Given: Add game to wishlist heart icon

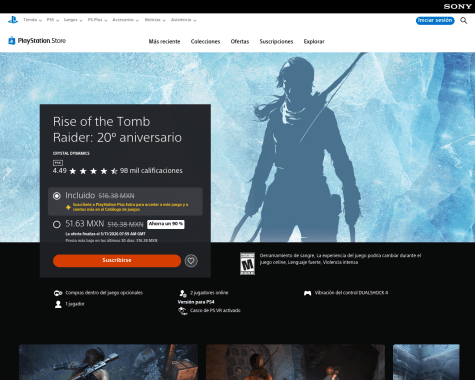Looking at the screenshot, I should pyautogui.click(x=191, y=261).
